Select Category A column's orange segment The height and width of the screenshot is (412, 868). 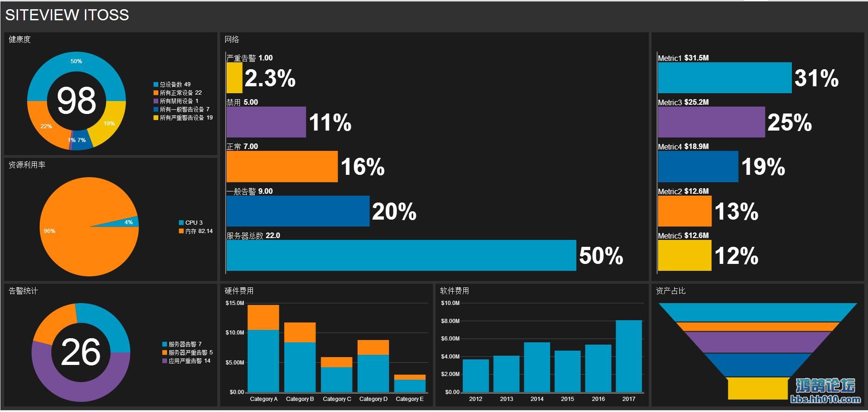click(x=263, y=317)
